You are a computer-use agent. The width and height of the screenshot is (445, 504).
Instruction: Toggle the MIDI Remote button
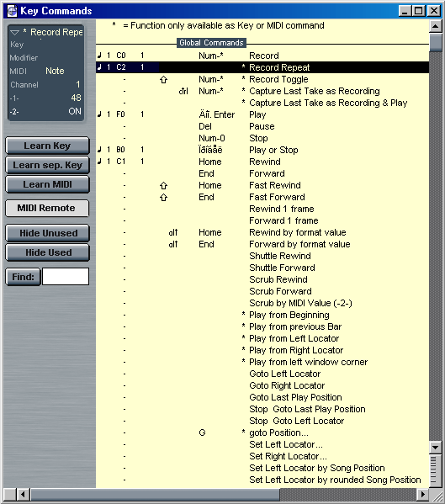click(47, 208)
